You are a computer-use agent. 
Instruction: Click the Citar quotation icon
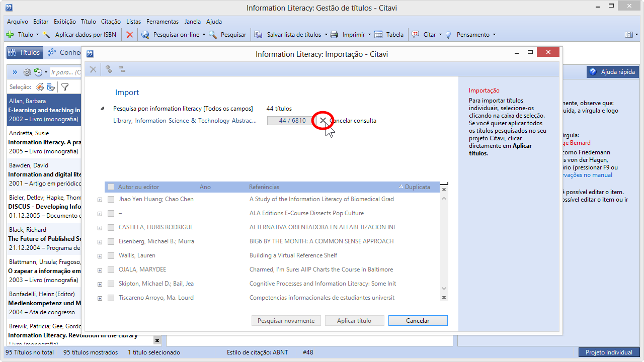click(416, 35)
